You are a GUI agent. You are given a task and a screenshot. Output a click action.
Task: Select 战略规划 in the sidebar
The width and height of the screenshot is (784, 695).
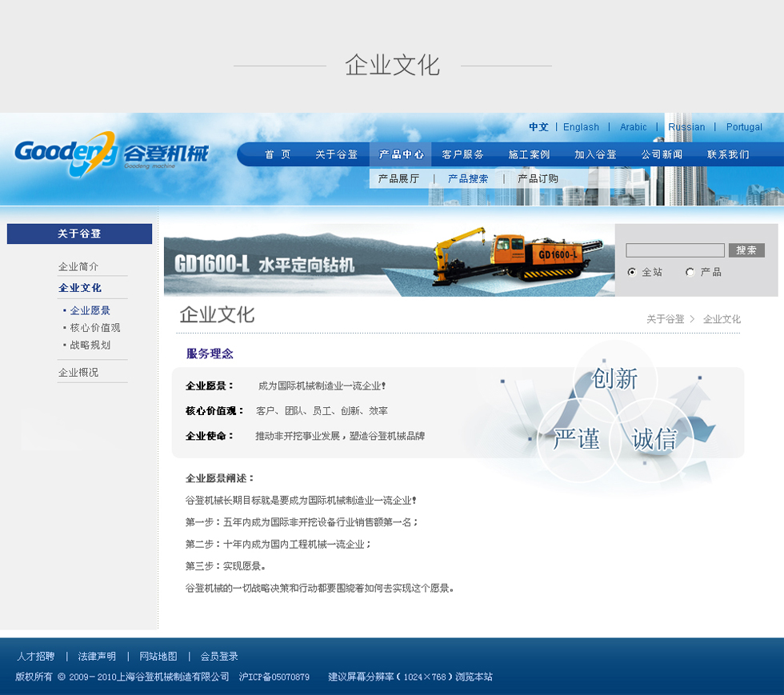click(x=90, y=346)
